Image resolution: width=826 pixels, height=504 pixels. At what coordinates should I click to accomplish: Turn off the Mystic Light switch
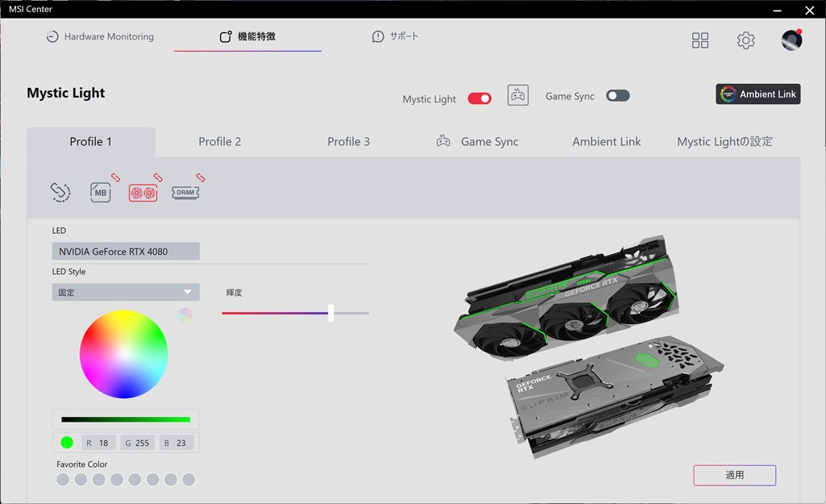click(479, 98)
